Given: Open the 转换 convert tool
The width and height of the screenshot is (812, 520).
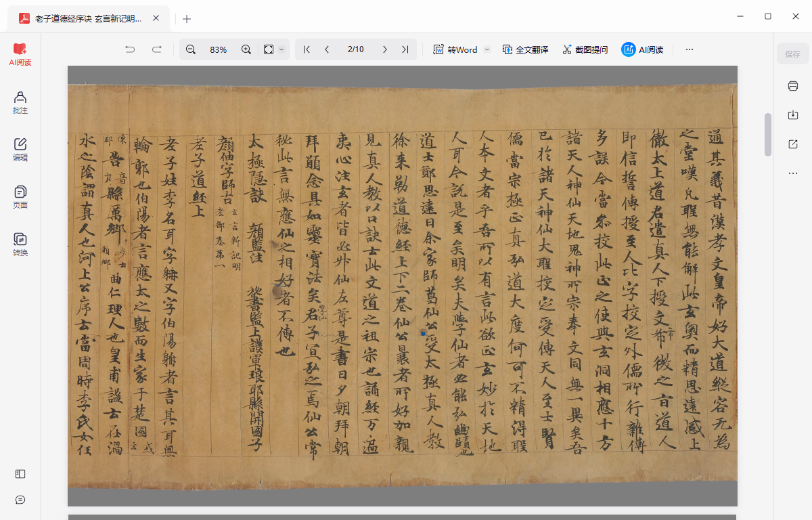Looking at the screenshot, I should pos(20,245).
